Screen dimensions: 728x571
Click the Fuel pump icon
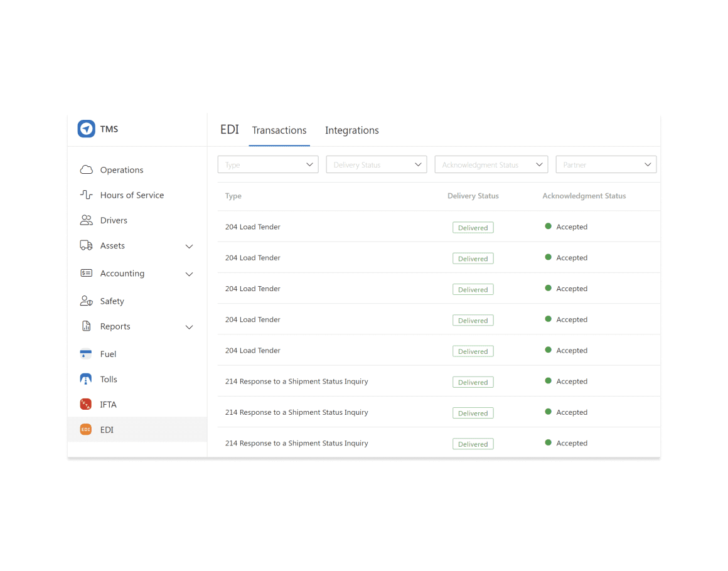point(86,353)
